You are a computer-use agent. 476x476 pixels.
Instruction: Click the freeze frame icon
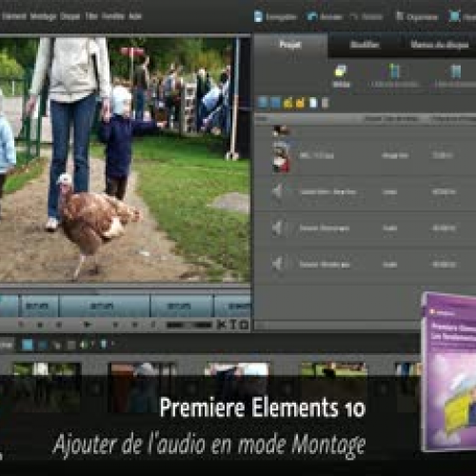coord(244,325)
